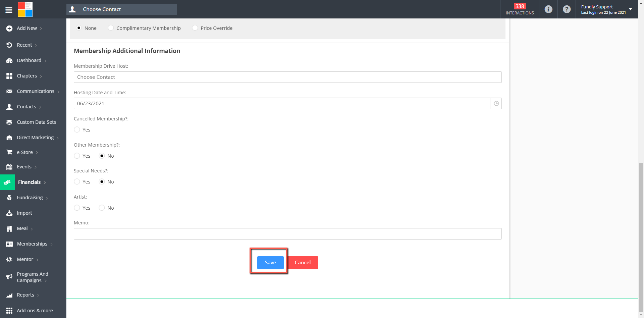The width and height of the screenshot is (644, 318).
Task: Click the Add-ons & more grid icon
Action: click(9, 311)
